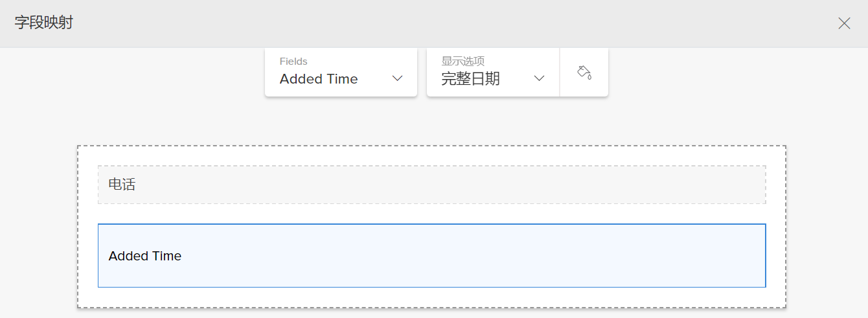Click the 字段映射 dialog title

[44, 23]
